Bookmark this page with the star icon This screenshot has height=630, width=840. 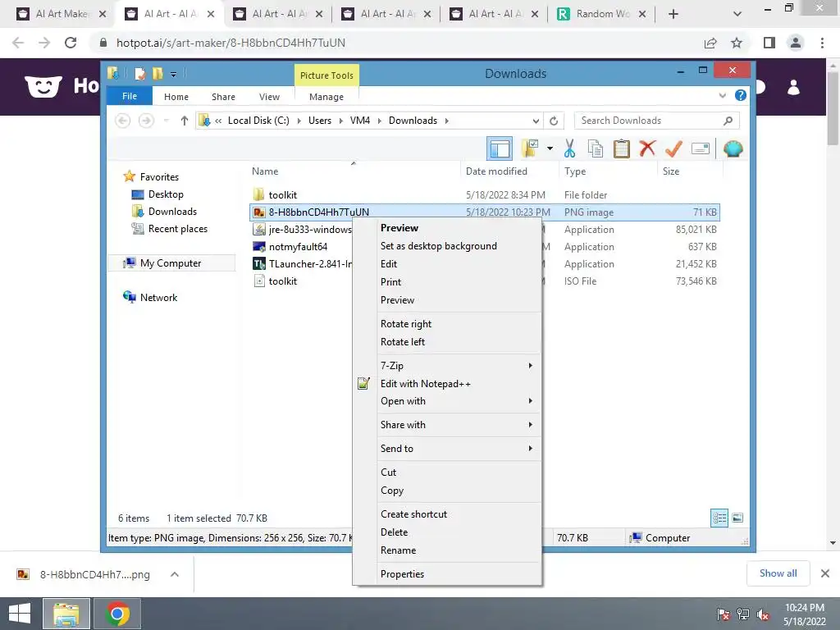click(x=737, y=43)
